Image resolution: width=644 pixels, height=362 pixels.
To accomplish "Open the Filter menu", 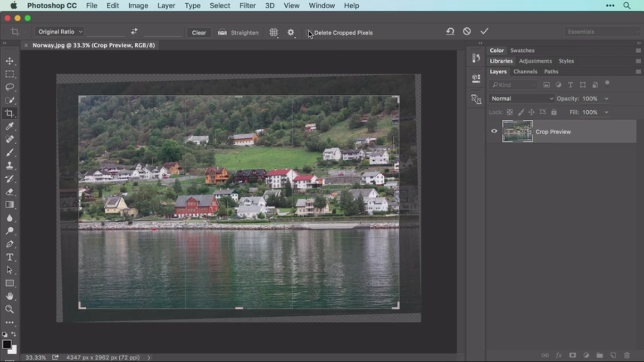I will pyautogui.click(x=247, y=6).
